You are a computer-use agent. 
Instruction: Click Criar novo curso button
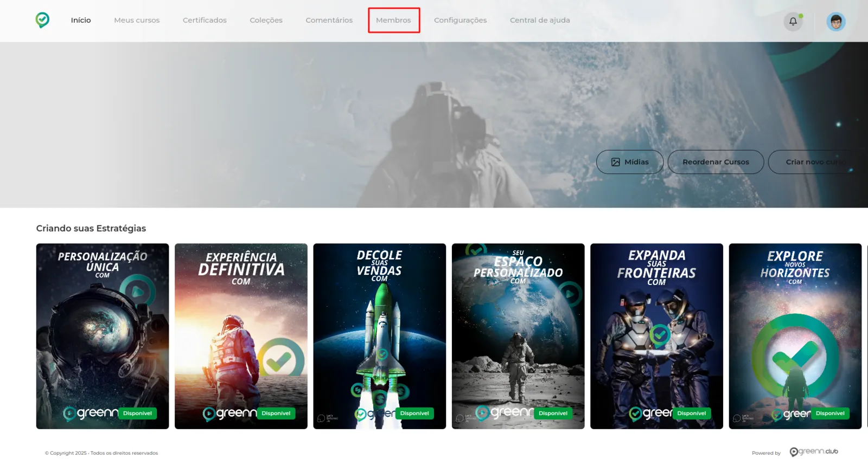coord(818,162)
